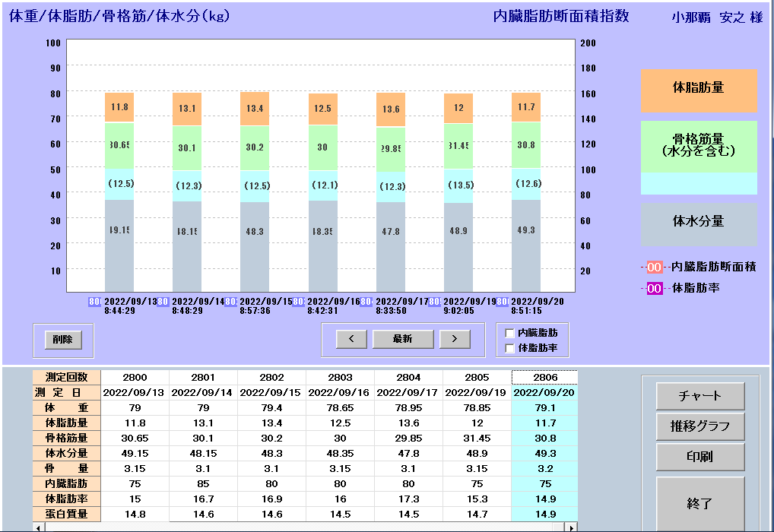Click the patient name 小那覇 安之 様
774x532 pixels.
coord(717,17)
